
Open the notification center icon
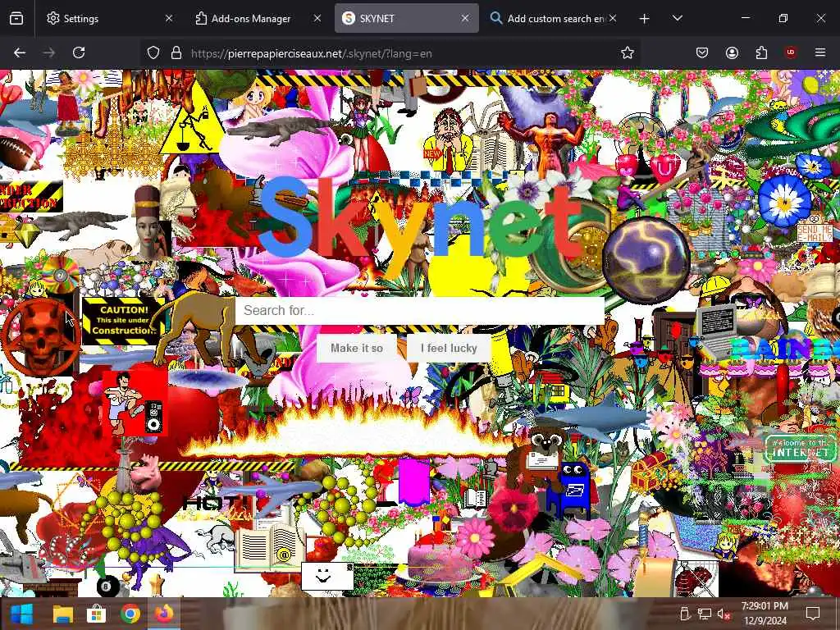[x=813, y=614]
